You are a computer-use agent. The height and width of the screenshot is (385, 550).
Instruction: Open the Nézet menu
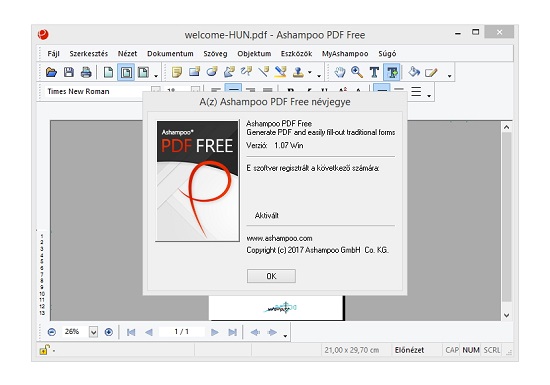coord(127,54)
